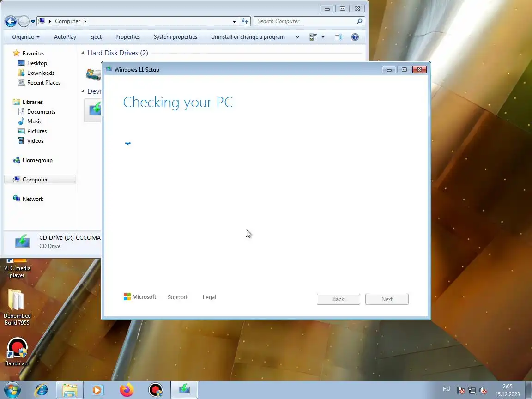
Task: Click the muted volume tray icon
Action: [483, 390]
